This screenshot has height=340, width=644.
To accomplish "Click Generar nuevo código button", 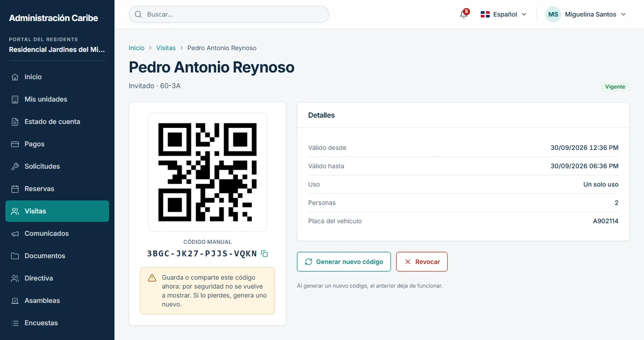I will [344, 262].
